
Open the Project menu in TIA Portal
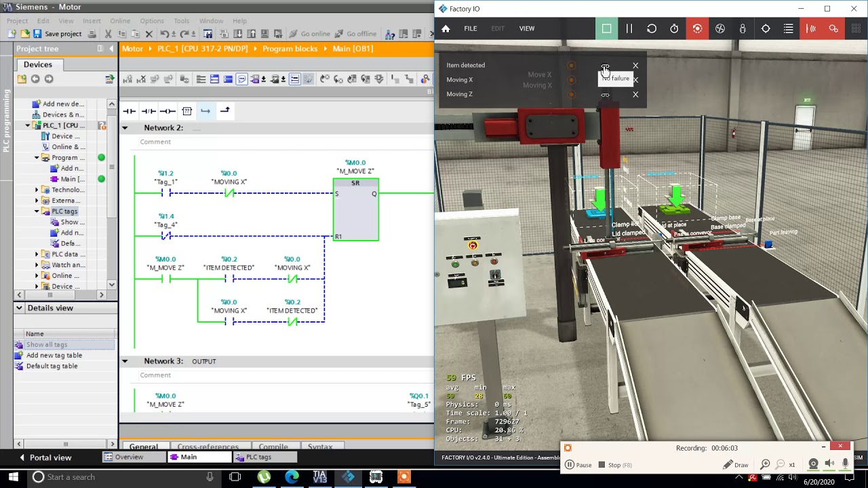pos(17,21)
